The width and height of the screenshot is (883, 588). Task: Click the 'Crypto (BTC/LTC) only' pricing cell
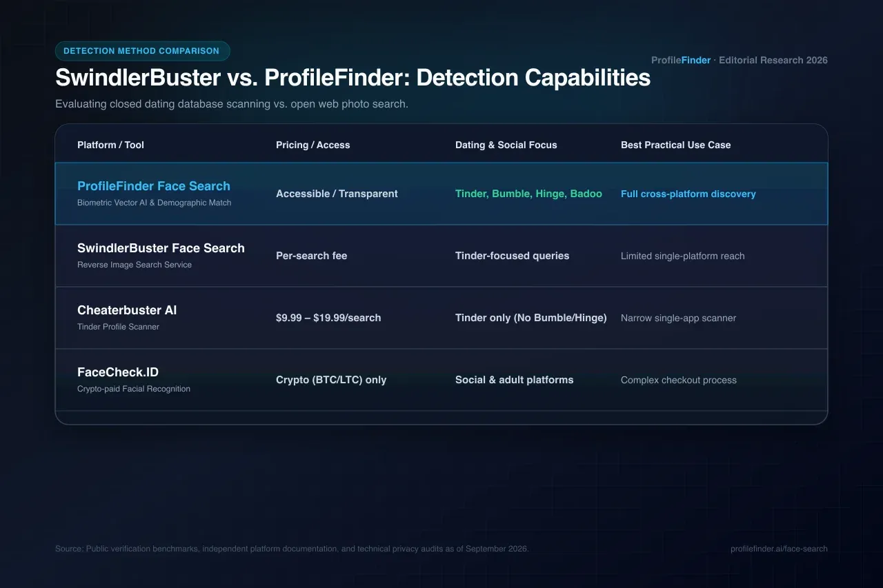[331, 380]
